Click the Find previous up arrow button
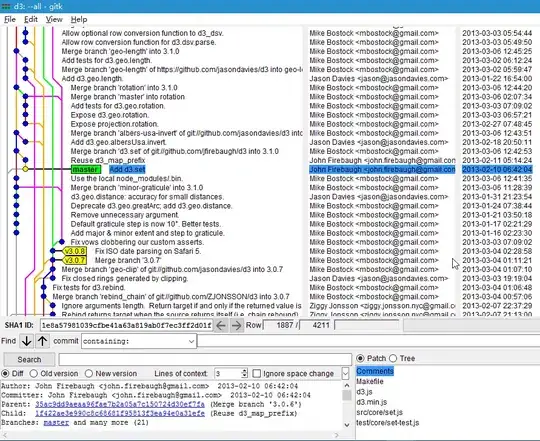The height and width of the screenshot is (441, 540). 42,341
